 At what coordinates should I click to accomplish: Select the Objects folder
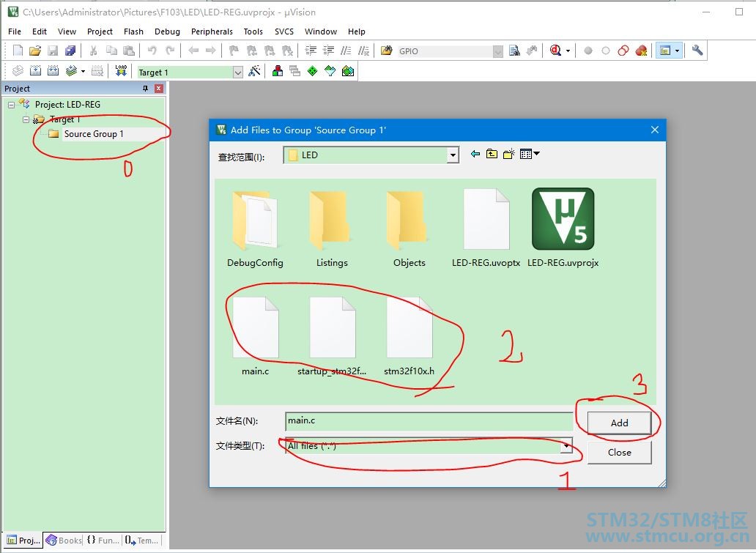(x=409, y=228)
